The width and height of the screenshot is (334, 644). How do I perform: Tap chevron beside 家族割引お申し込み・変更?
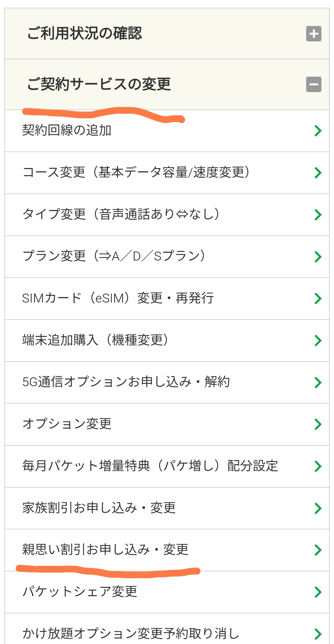click(318, 508)
